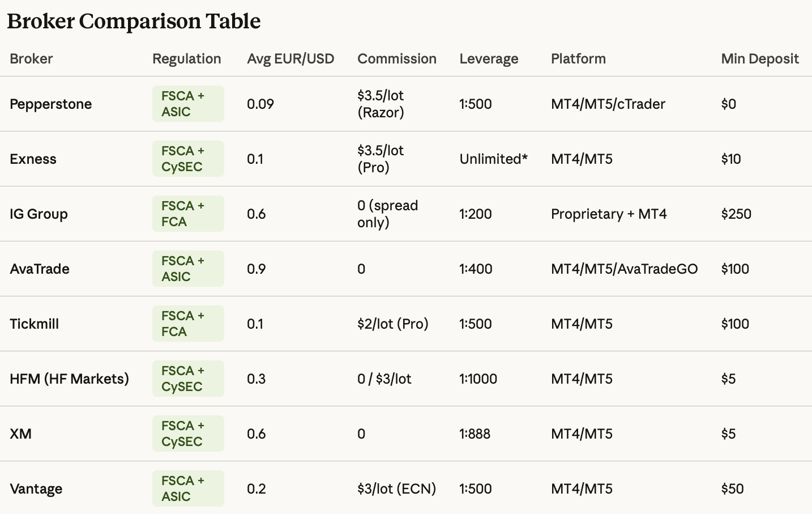Select the "Tickmill" broker name

tap(35, 324)
